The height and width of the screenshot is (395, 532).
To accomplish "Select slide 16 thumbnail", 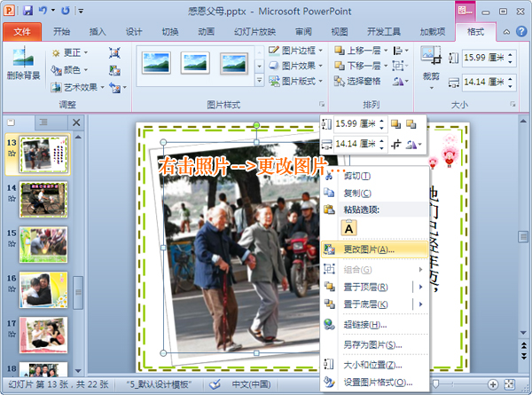I will coord(43,290).
